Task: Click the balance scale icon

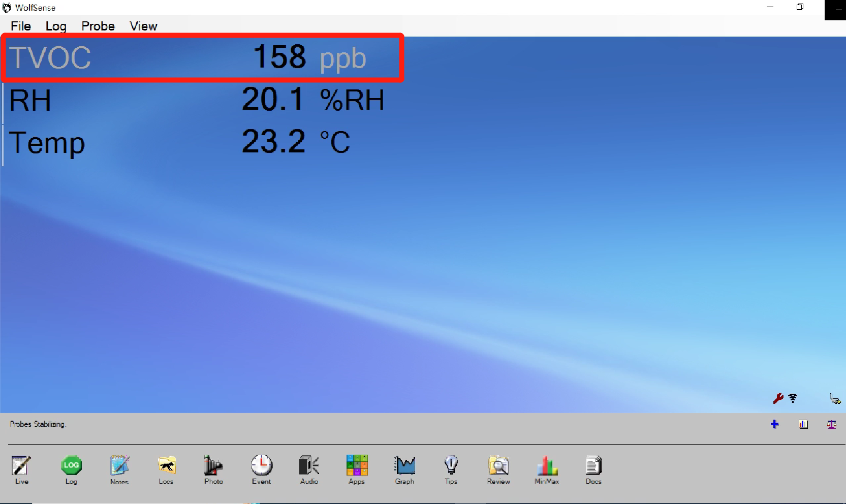Action: (831, 424)
